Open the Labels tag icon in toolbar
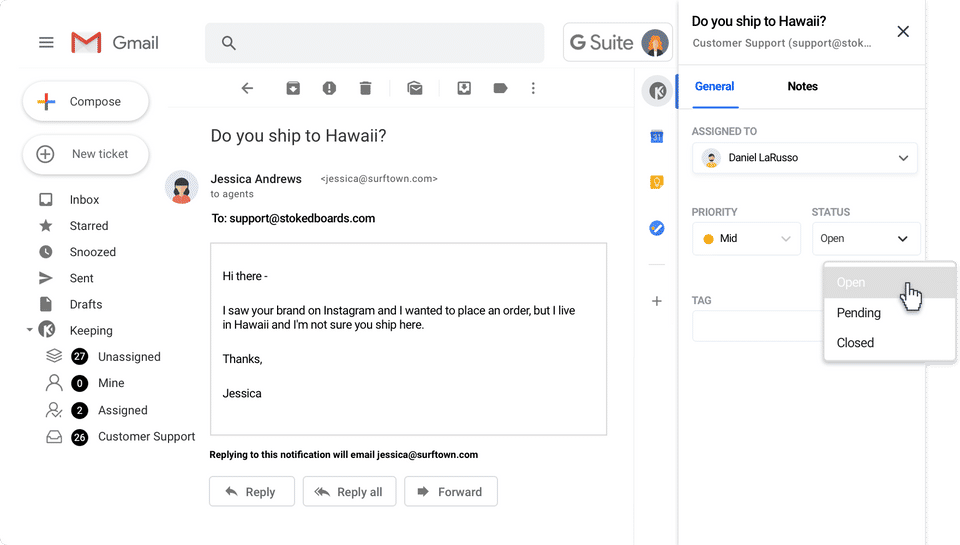 pyautogui.click(x=500, y=88)
